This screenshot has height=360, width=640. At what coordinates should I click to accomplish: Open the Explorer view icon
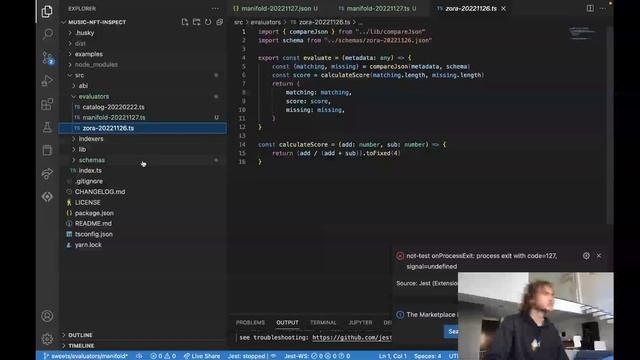(x=47, y=11)
